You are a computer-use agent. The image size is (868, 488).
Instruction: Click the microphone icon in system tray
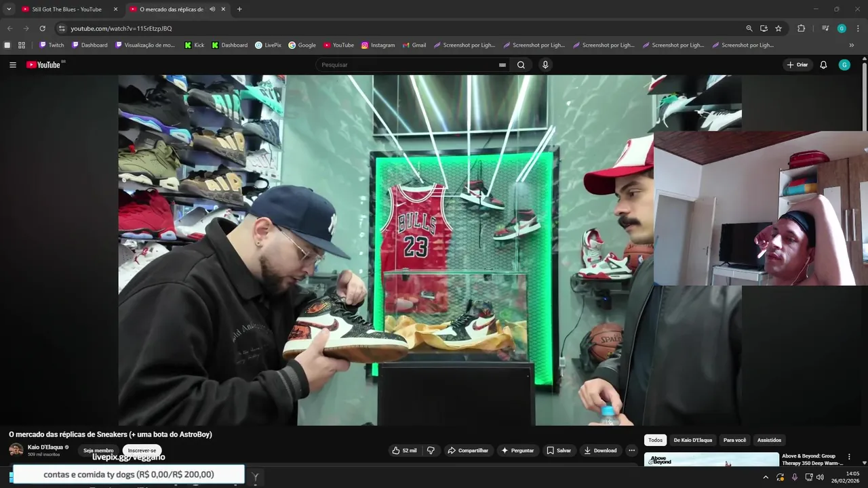(795, 477)
